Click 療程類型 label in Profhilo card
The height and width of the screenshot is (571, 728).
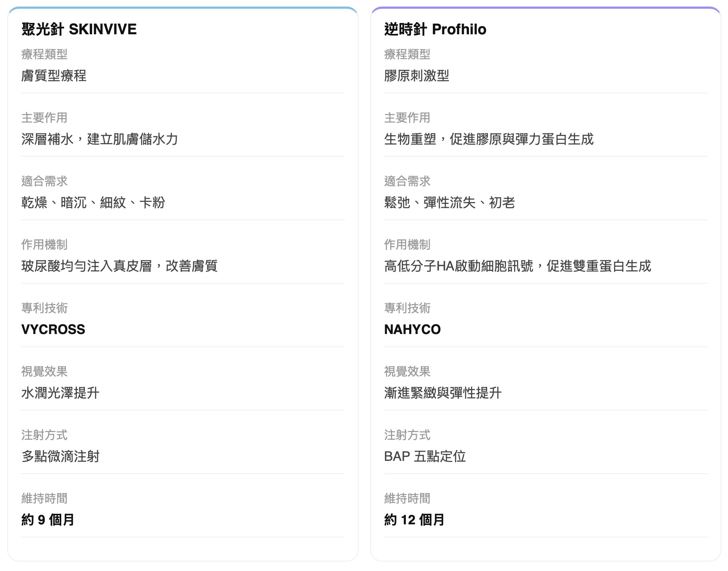[x=407, y=54]
